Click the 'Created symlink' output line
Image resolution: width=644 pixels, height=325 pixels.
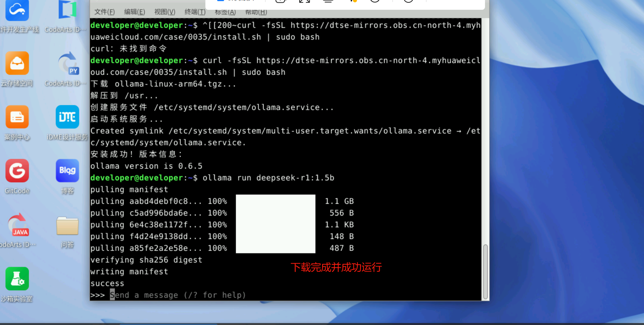pyautogui.click(x=285, y=136)
